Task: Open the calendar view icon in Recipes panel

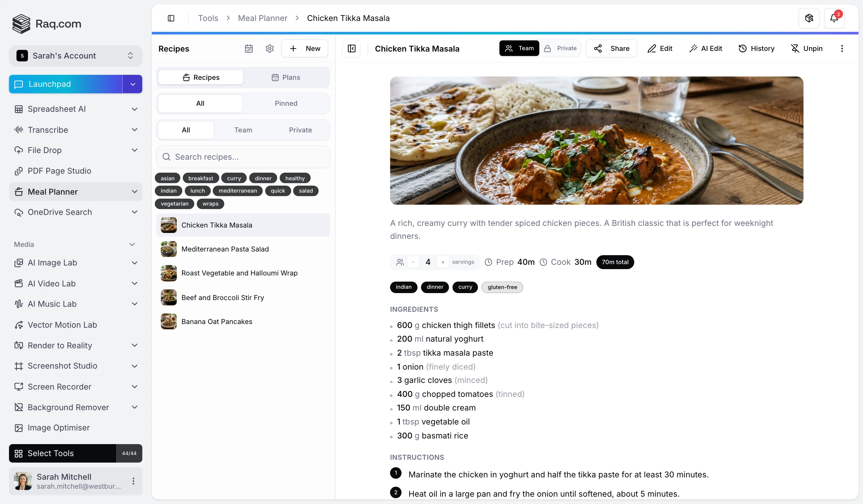Action: click(x=249, y=49)
